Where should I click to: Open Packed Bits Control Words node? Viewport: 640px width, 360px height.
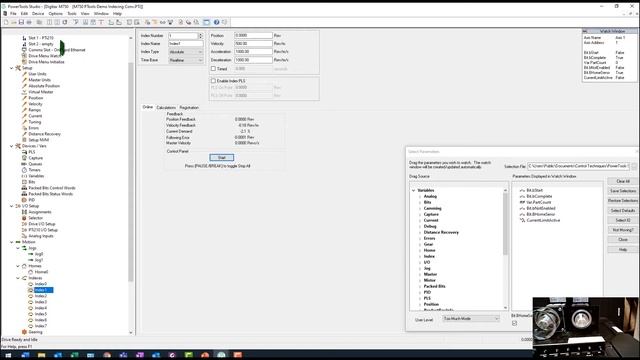(52, 188)
